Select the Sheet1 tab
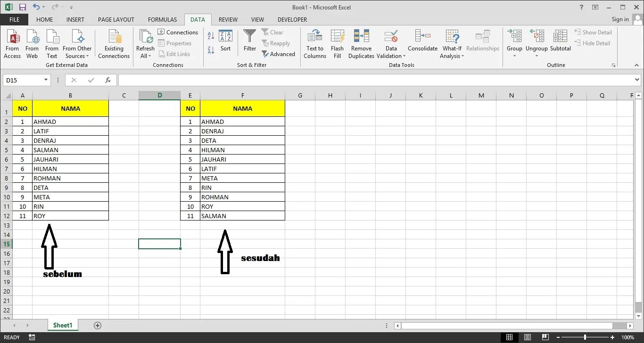 pos(63,325)
